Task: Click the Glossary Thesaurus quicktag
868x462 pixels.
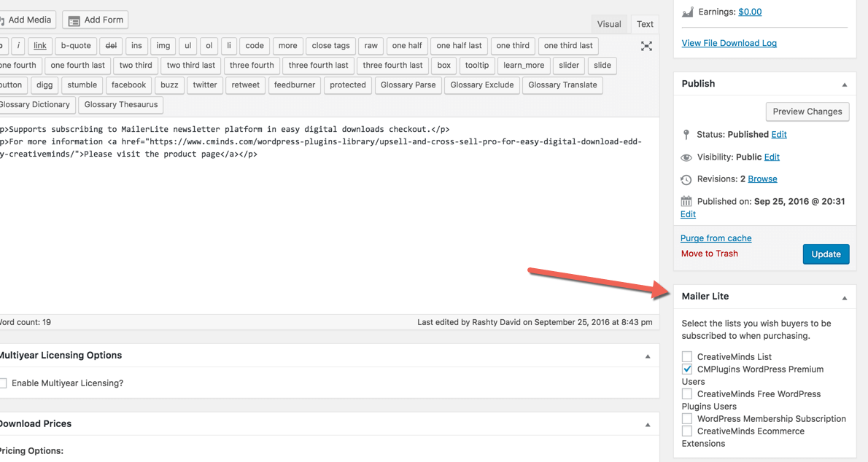Action: (x=120, y=105)
